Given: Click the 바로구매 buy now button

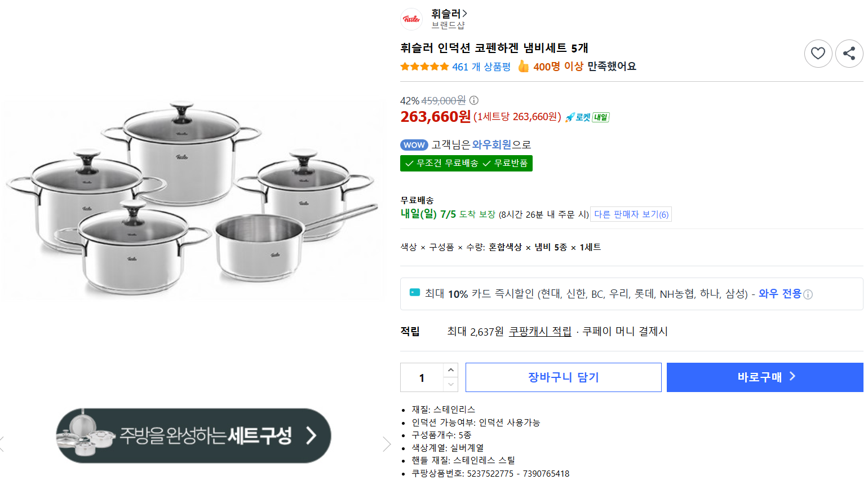Looking at the screenshot, I should 765,377.
